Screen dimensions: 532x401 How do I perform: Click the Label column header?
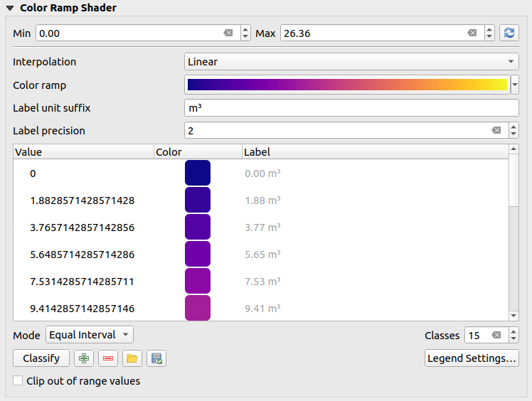pyautogui.click(x=373, y=152)
